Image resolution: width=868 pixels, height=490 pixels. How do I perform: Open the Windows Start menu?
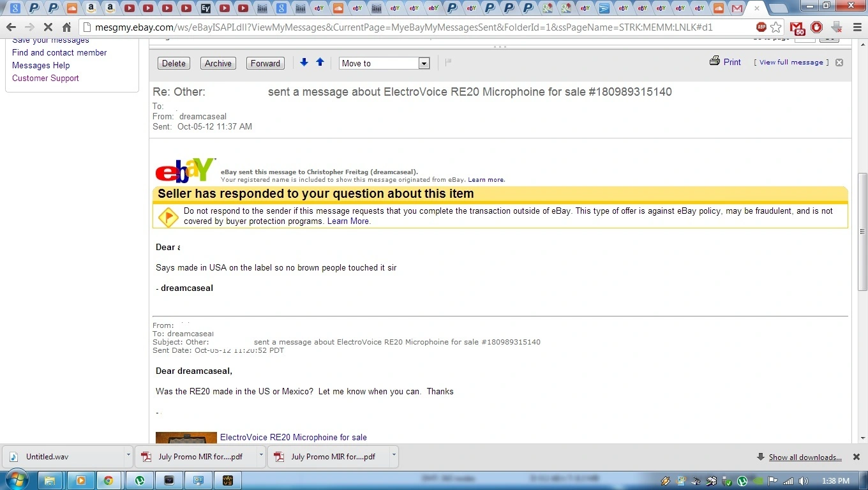pyautogui.click(x=17, y=480)
